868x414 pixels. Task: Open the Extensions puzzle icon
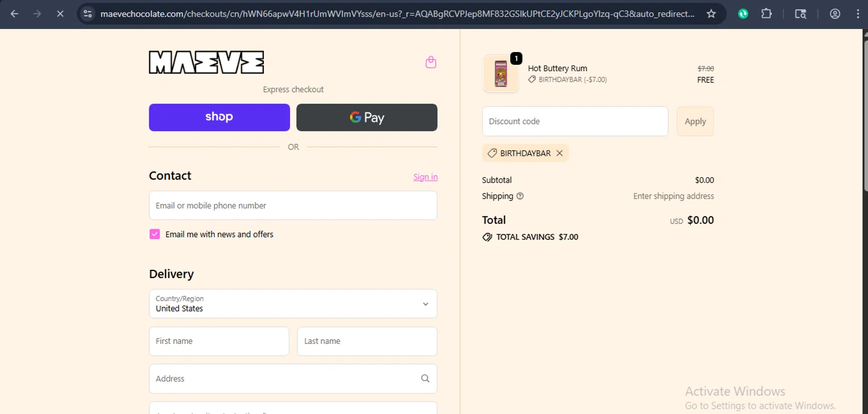[x=766, y=14]
